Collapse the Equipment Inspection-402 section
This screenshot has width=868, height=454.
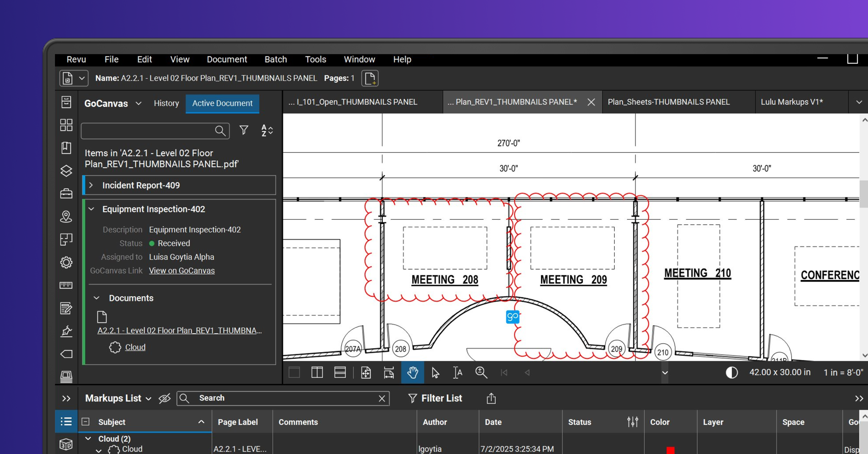pyautogui.click(x=91, y=209)
